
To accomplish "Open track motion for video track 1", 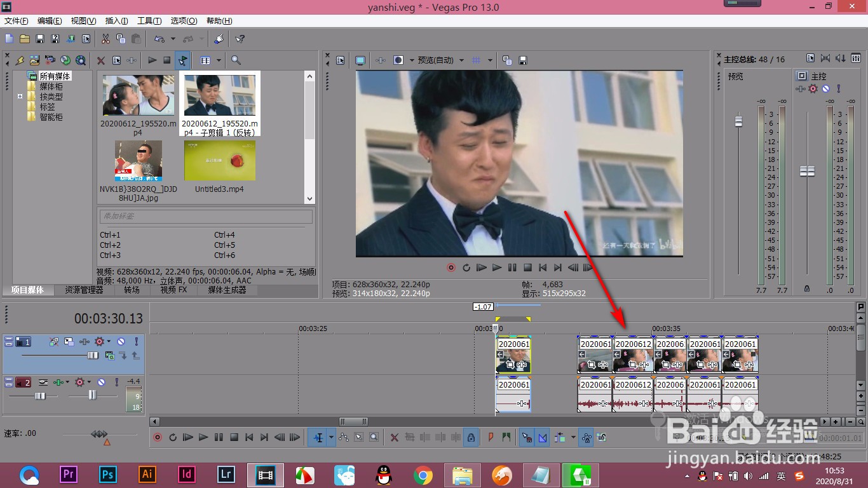I will tap(69, 341).
